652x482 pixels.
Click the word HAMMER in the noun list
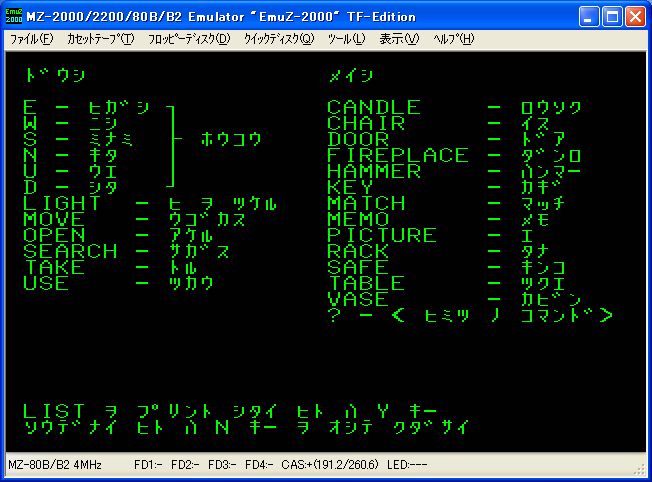click(373, 171)
